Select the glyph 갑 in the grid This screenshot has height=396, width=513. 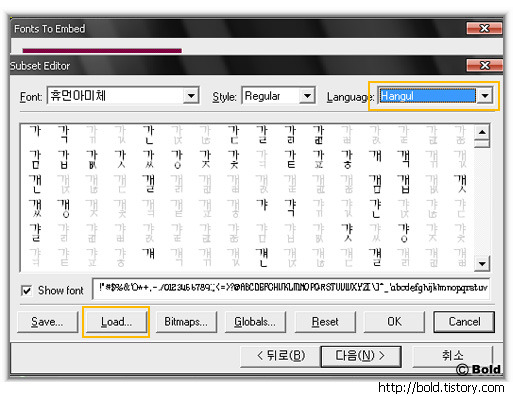pyautogui.click(x=64, y=159)
